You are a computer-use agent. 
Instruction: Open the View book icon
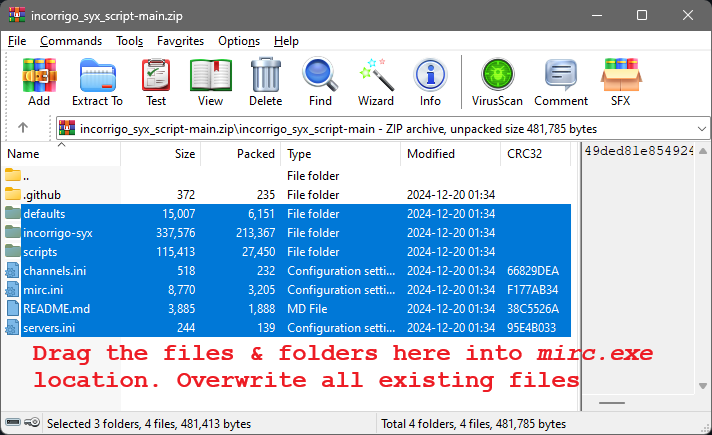click(210, 75)
